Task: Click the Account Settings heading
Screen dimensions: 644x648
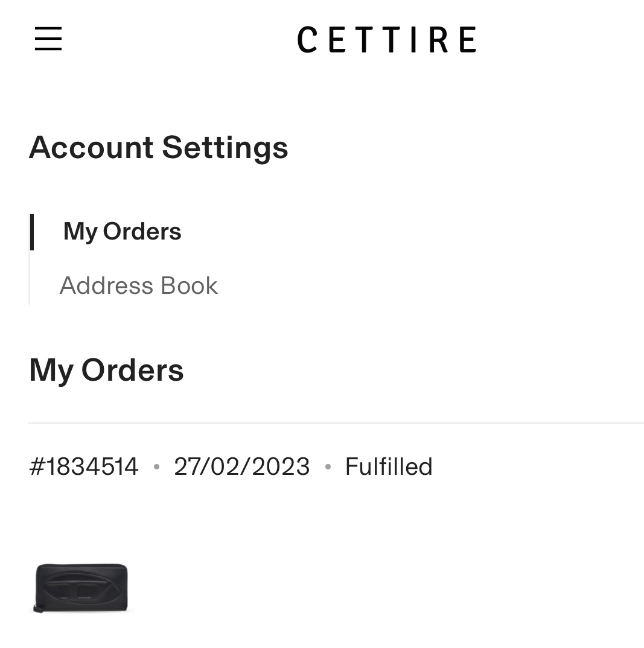Action: pos(159,147)
